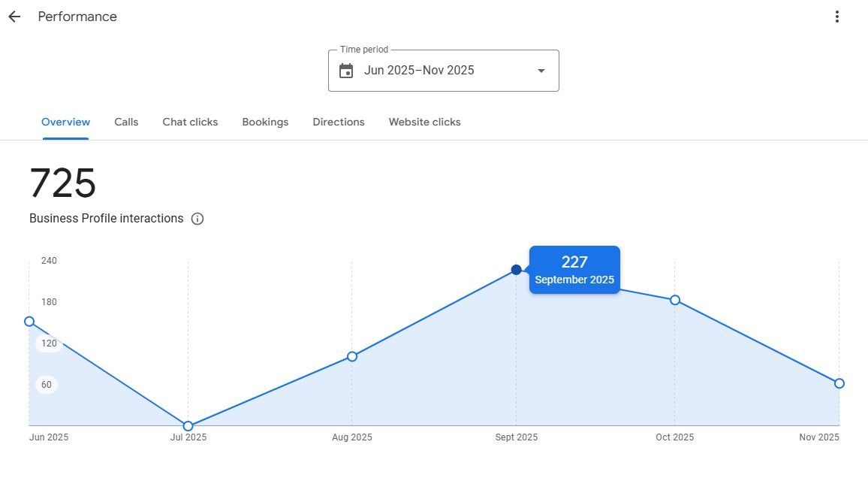The width and height of the screenshot is (868, 487).
Task: Open the Business Profile interactions info tooltip
Action: click(x=197, y=218)
